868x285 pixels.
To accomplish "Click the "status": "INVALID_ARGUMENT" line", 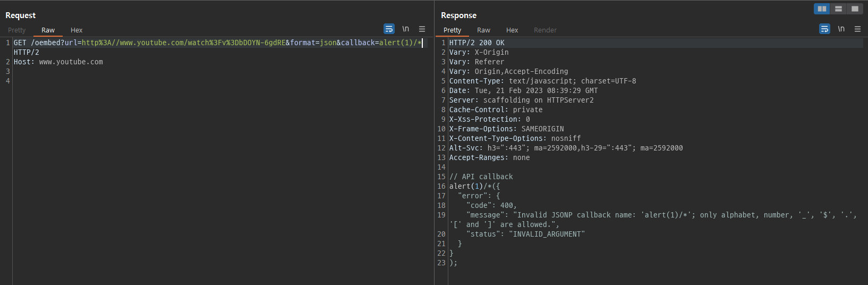I will click(525, 234).
